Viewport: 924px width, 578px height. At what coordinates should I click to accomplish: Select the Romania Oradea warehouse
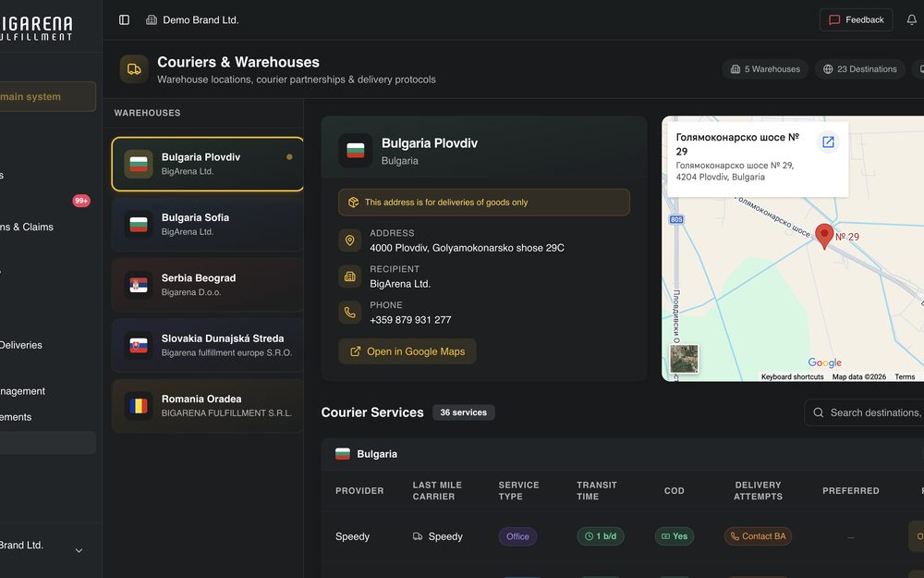tap(207, 406)
